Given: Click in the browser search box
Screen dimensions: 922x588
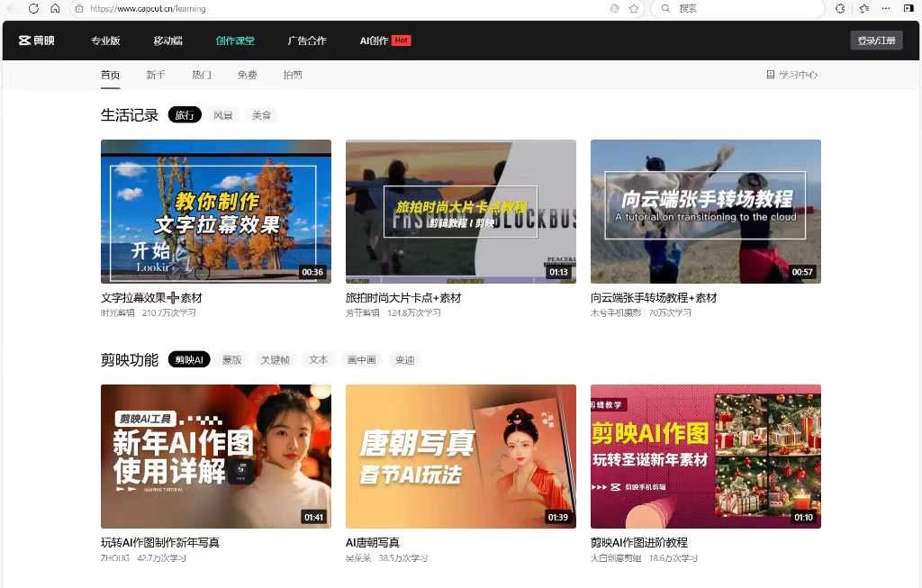Looking at the screenshot, I should coord(738,8).
